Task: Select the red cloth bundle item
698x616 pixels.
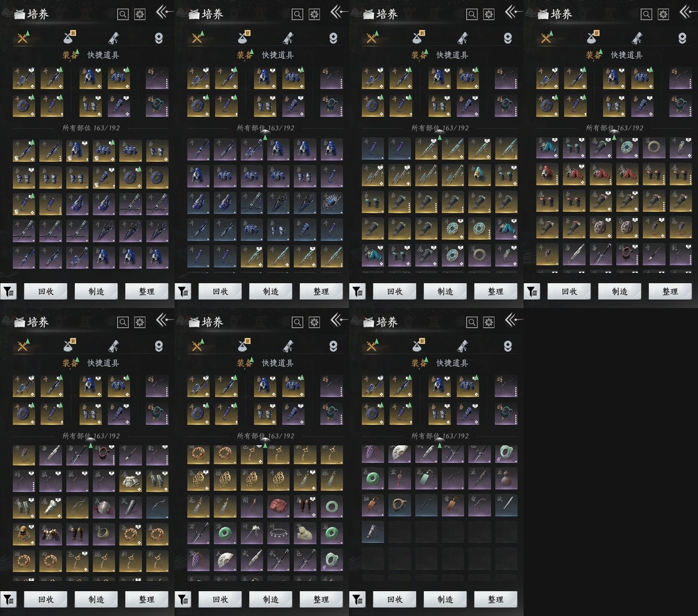Action: tap(278, 506)
